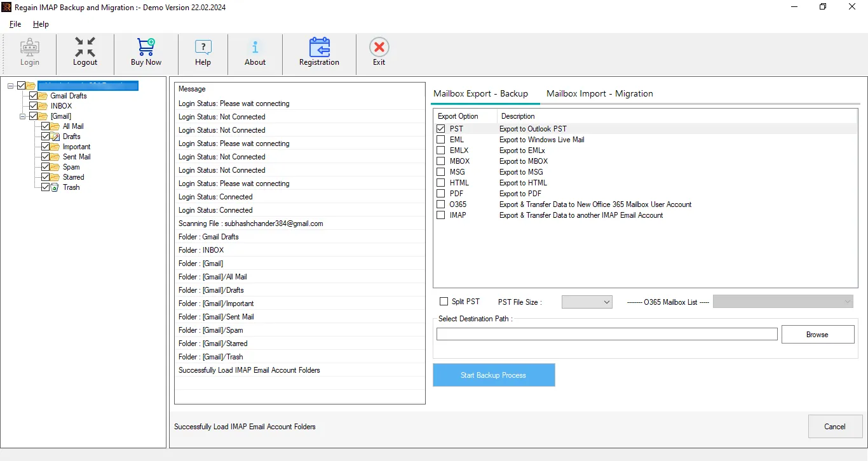Click the Starred folder icon
The width and height of the screenshot is (868, 461).
(55, 177)
